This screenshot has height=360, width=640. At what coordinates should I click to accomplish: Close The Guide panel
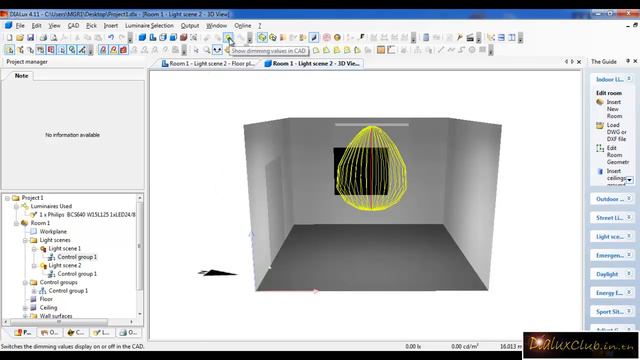point(635,61)
